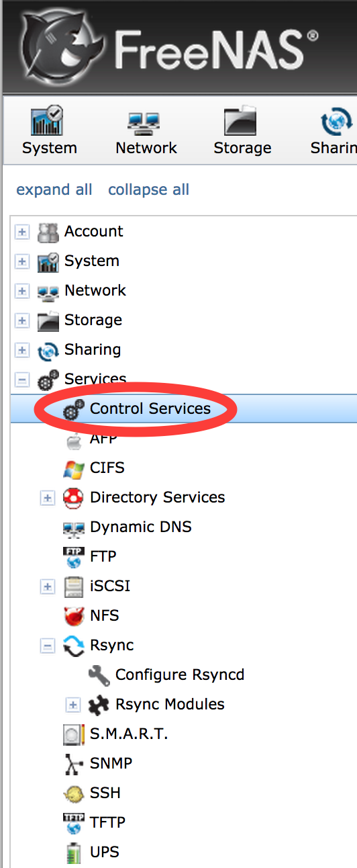357x868 pixels.
Task: Click the NFS red daemon icon
Action: 74,616
